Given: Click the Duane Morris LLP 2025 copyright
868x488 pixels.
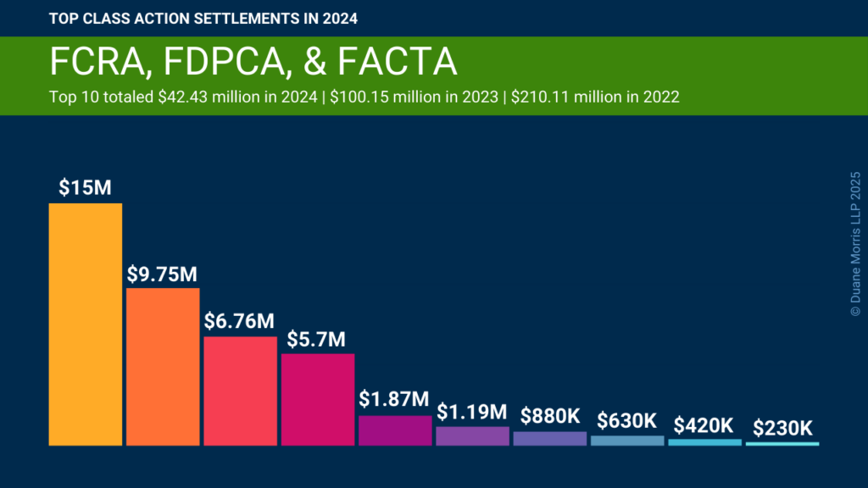Looking at the screenshot, I should (x=855, y=244).
